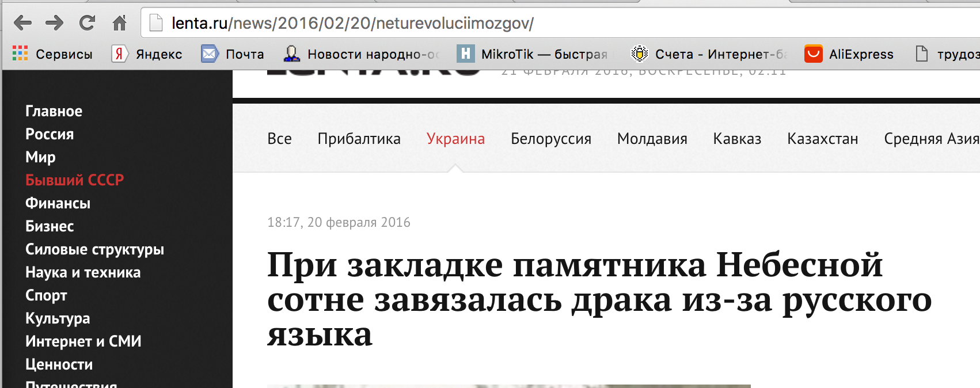Viewport: 980px width, 388px height.
Task: Open Силовые структуры in sidebar
Action: coord(94,249)
